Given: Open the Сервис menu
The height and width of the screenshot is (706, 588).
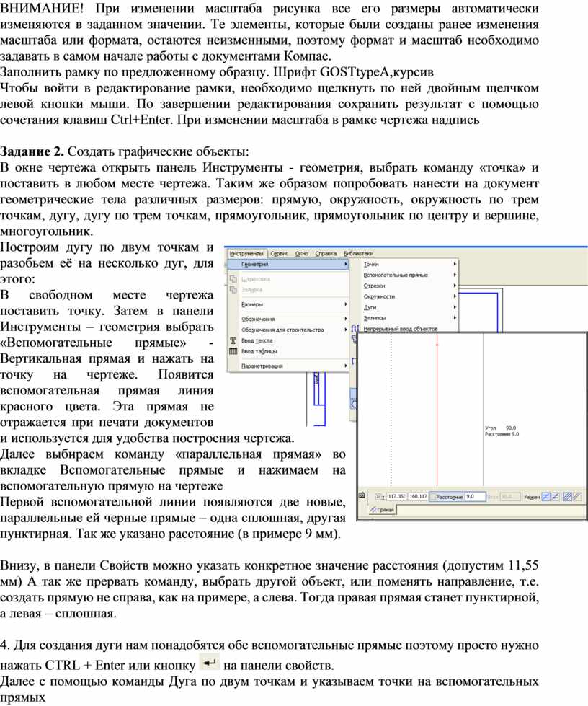Looking at the screenshot, I should 280,254.
